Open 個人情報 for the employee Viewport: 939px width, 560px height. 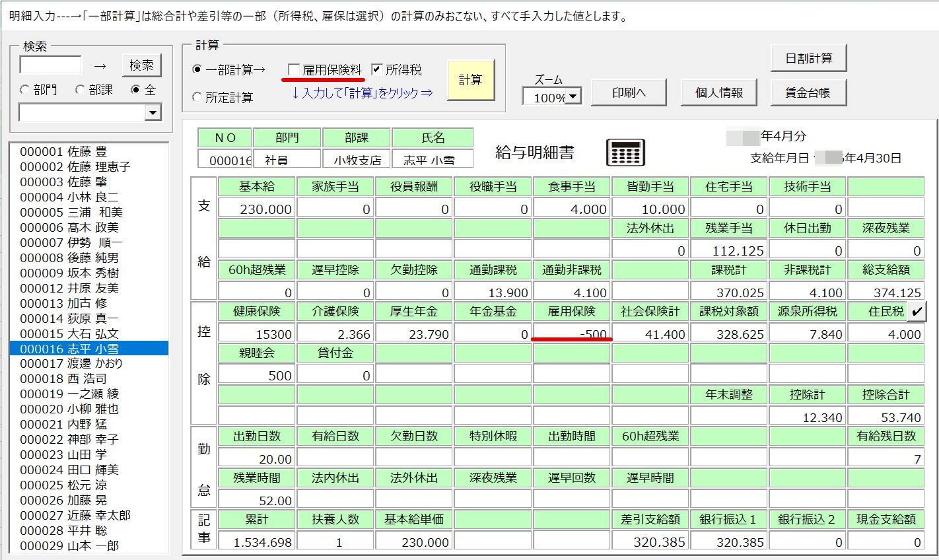pos(718,93)
